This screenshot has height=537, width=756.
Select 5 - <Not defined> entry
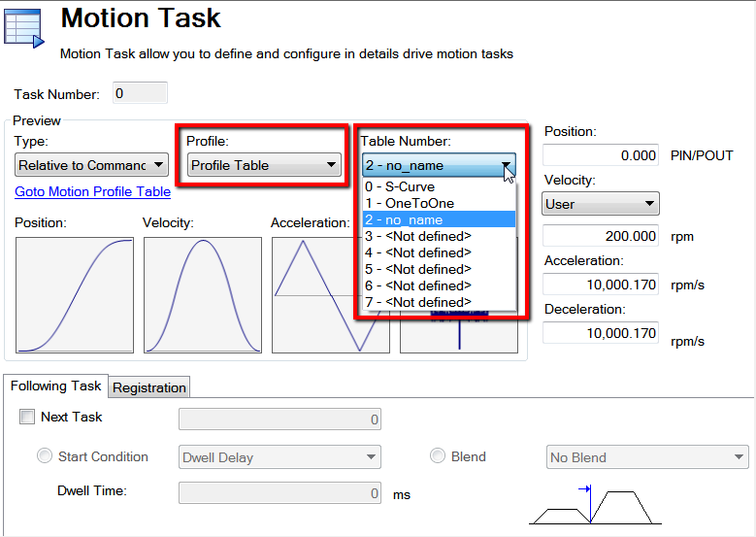(x=440, y=269)
